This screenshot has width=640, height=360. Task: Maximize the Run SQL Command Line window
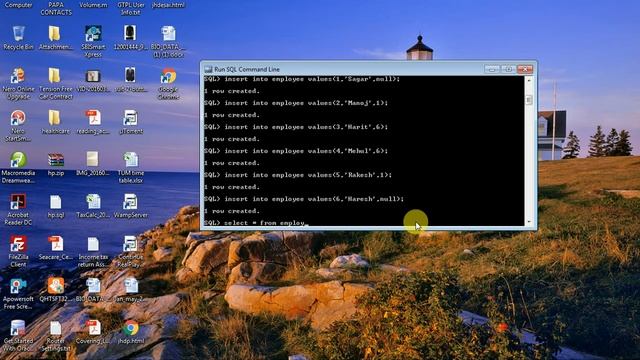[x=508, y=69]
